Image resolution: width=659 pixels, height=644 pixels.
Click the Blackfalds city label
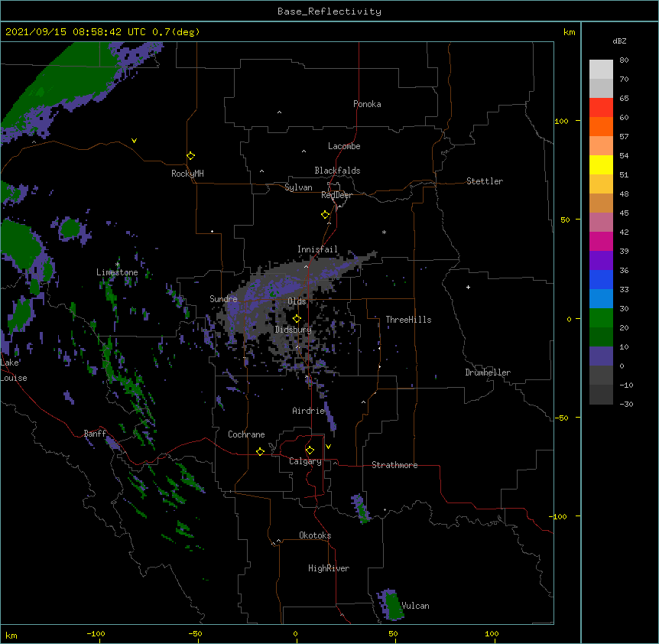coord(337,171)
